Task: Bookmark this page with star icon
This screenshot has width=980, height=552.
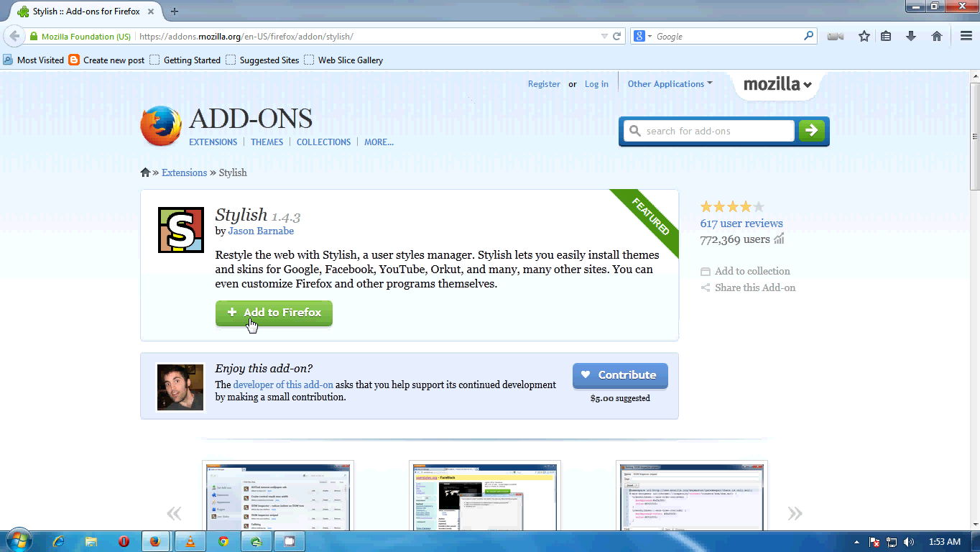Action: pos(864,36)
